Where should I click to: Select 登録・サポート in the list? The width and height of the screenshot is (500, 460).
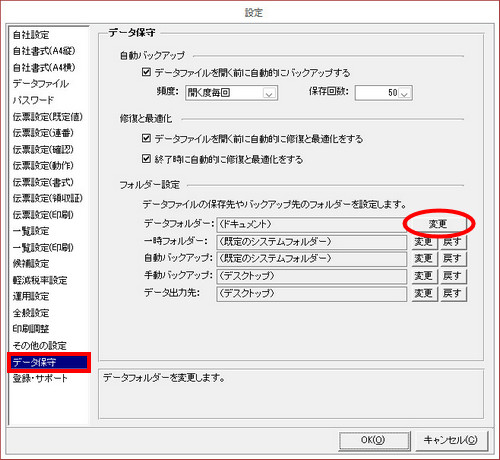click(40, 378)
